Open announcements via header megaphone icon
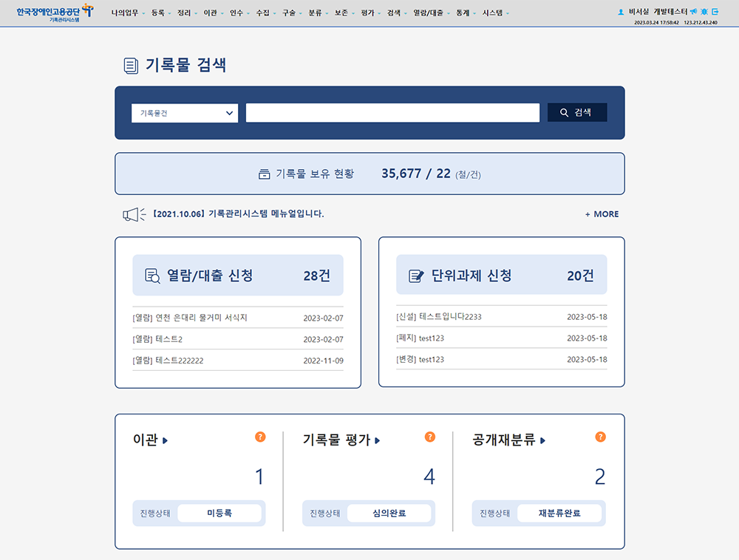Image resolution: width=739 pixels, height=560 pixels. click(693, 11)
